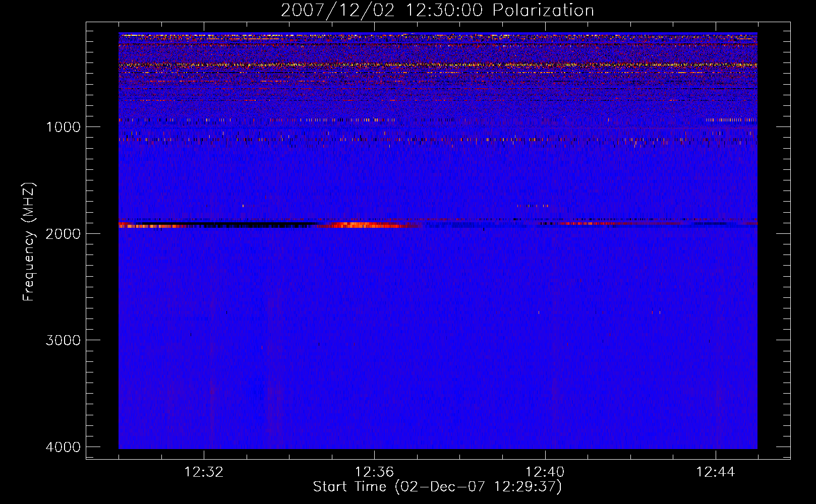
Task: Click the 12:32 time tick label
Action: click(x=204, y=472)
